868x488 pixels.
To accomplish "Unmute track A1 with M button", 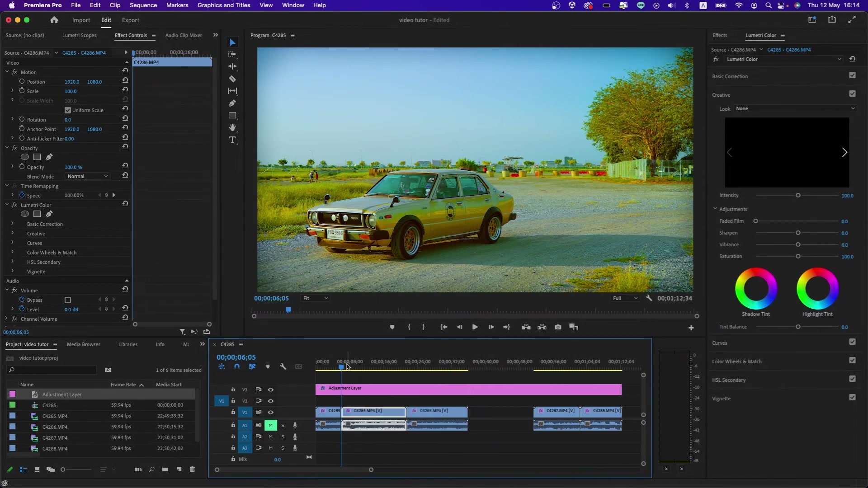I will [270, 425].
